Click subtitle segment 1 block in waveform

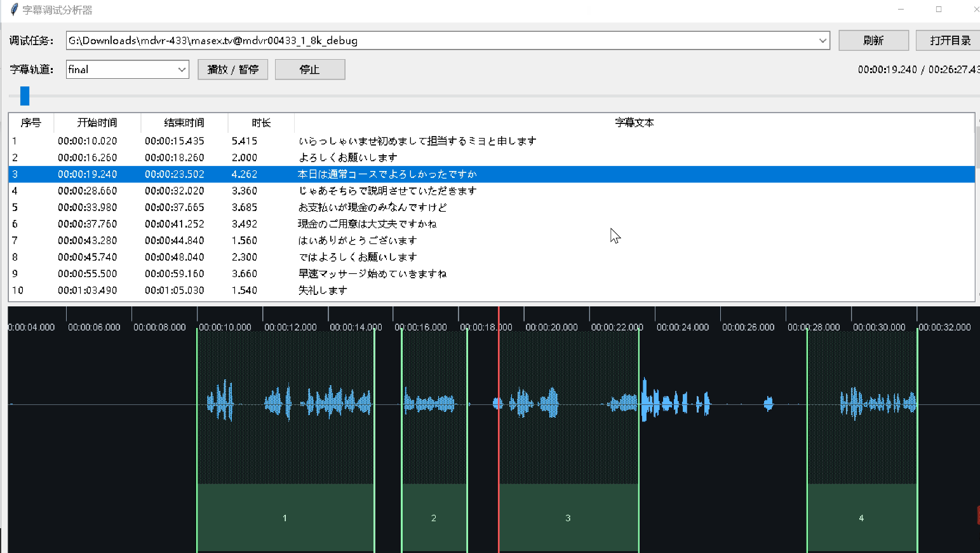coord(285,518)
